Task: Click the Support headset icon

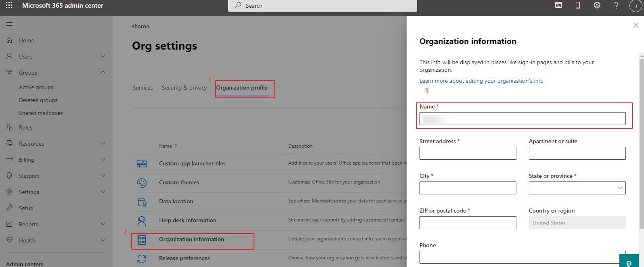Action: [9, 176]
